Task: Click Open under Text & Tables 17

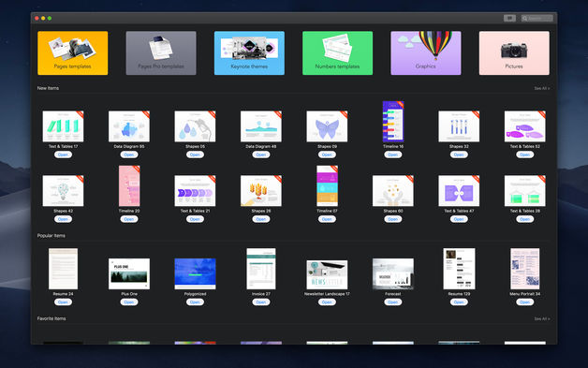Action: 63,155
